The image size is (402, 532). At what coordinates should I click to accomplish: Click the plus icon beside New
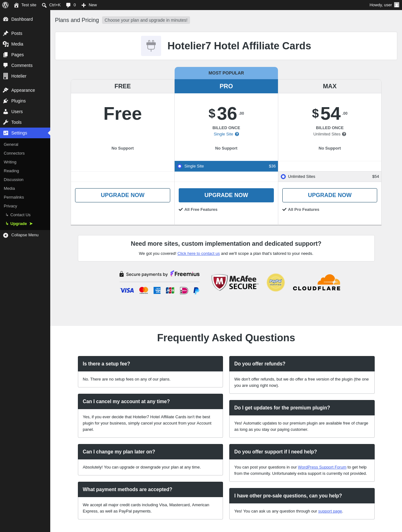84,5
